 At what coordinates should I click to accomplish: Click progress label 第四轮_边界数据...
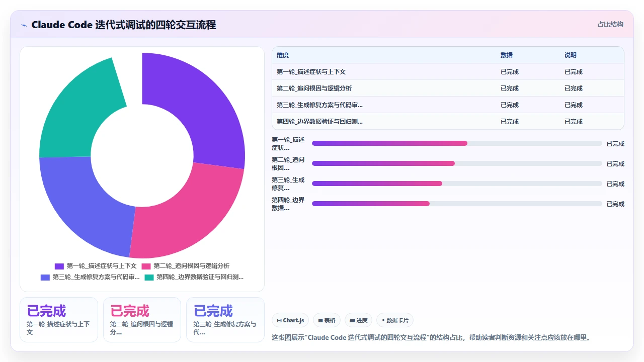(x=288, y=204)
